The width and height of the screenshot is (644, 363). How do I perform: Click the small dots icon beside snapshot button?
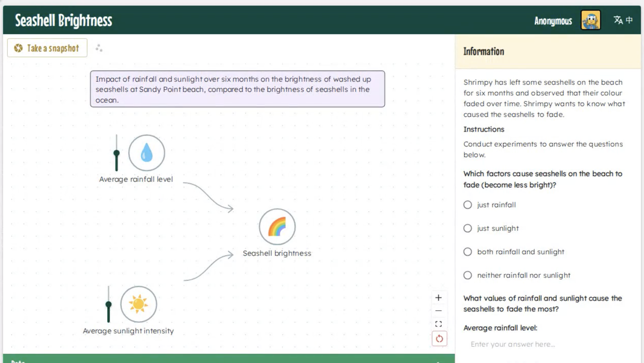click(99, 48)
